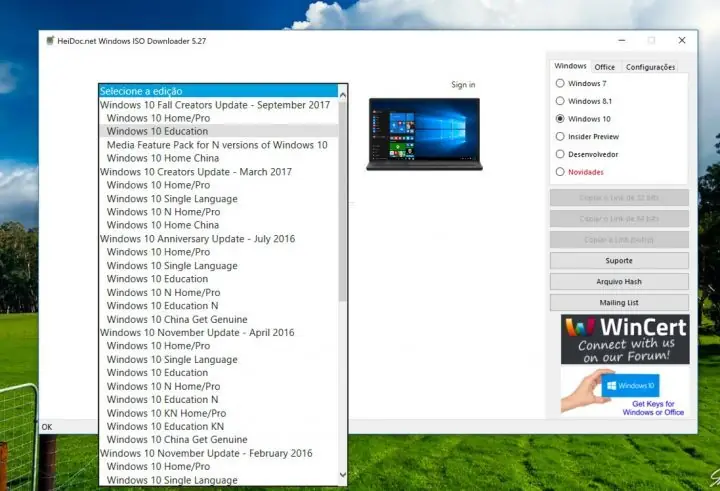Open the Configurações tab
Screen dimensions: 720x491
(x=650, y=67)
